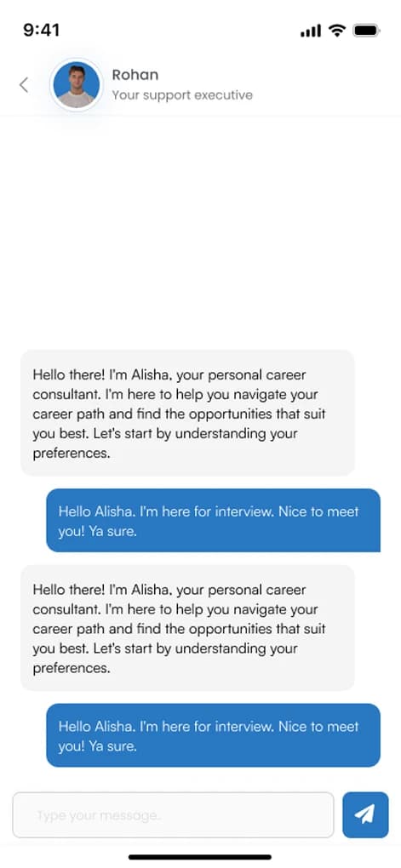Select the bottommost blue 'Hello Alisha' reply
401x868 pixels.
[213, 735]
